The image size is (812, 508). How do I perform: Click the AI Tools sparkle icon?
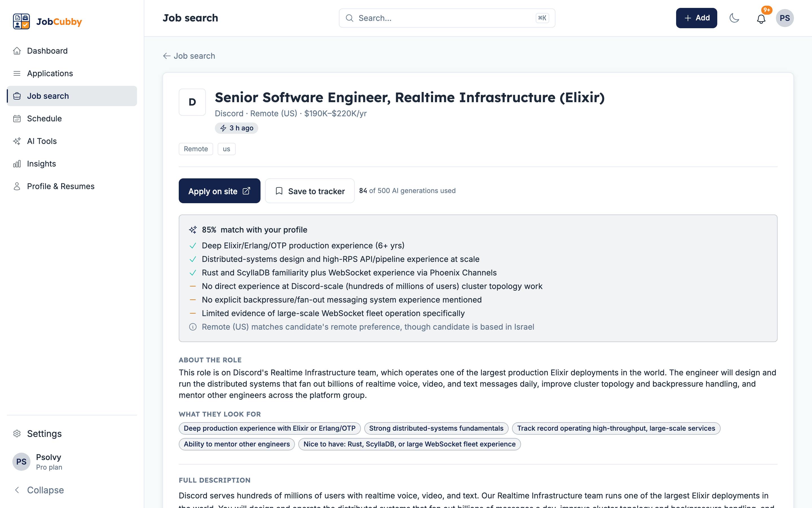(17, 141)
